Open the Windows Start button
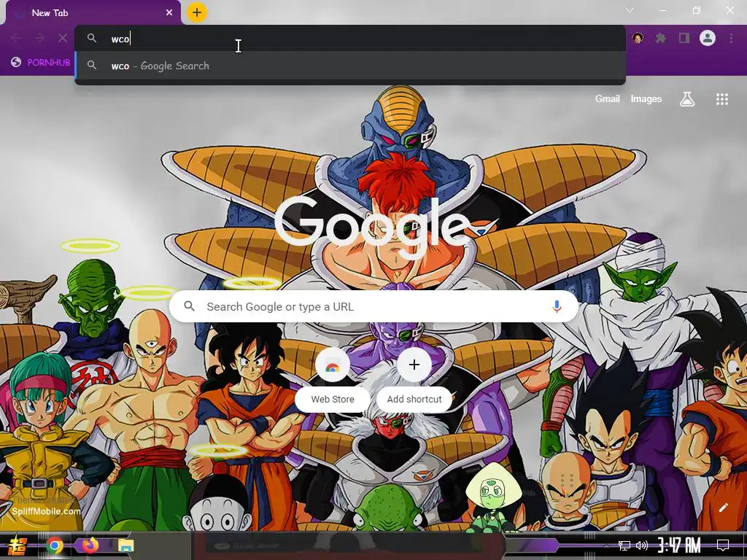747x560 pixels. click(18, 545)
